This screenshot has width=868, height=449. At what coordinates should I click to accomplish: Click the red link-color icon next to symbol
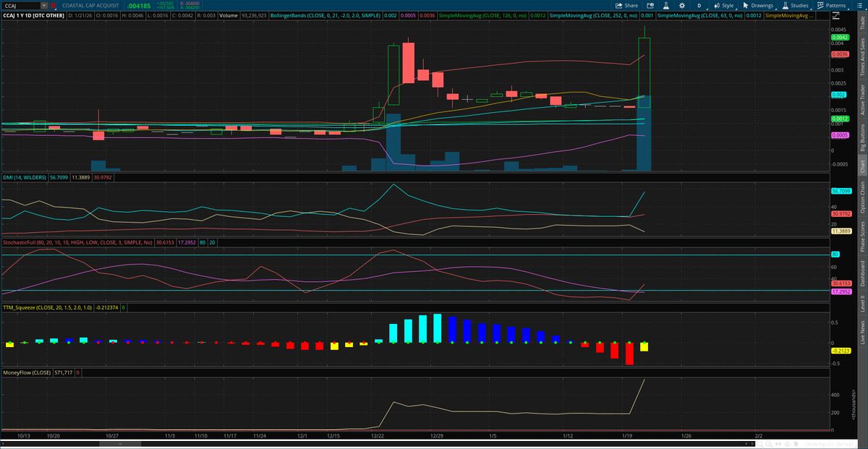pos(53,6)
